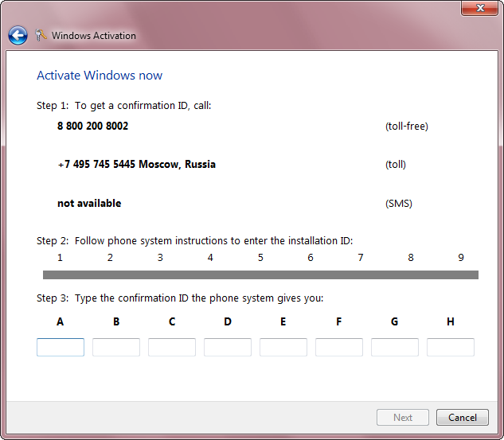
Task: Click the 'not available' SMS text
Action: coord(89,204)
